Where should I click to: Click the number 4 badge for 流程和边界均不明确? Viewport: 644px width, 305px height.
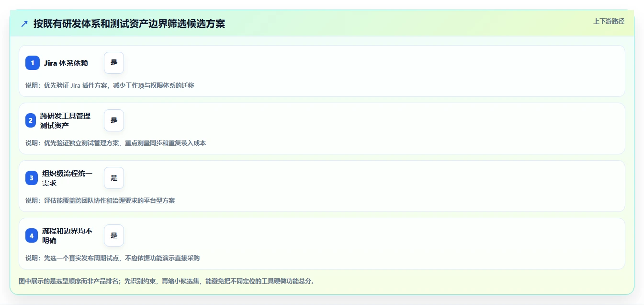point(32,235)
